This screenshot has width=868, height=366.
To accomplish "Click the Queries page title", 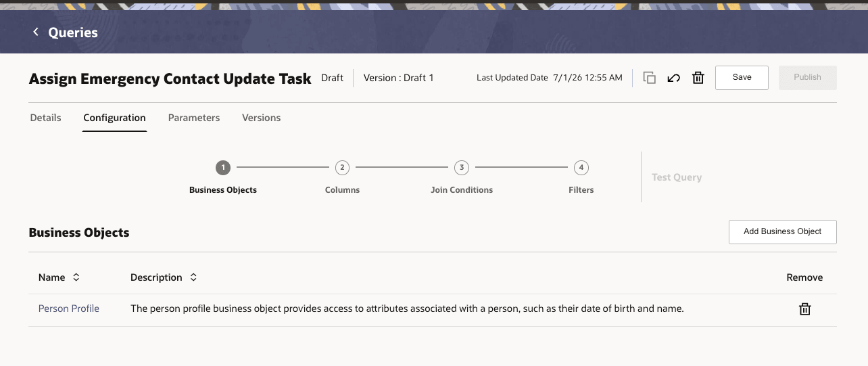I will 73,32.
